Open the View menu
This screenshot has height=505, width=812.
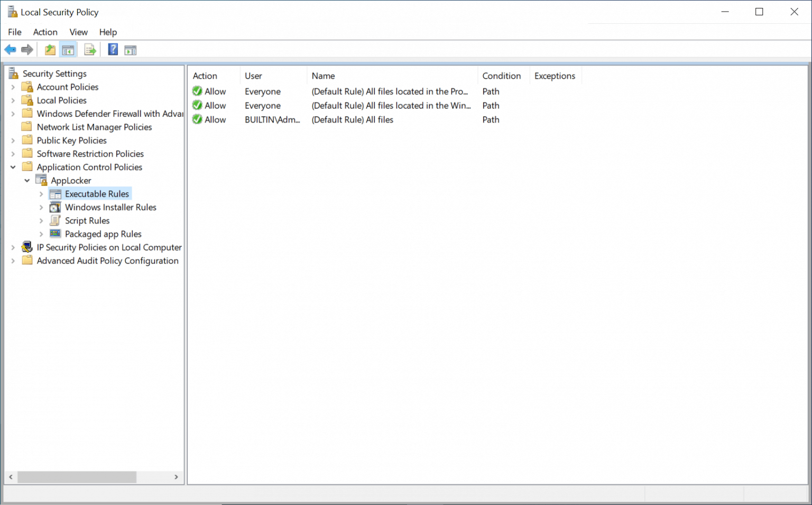79,32
